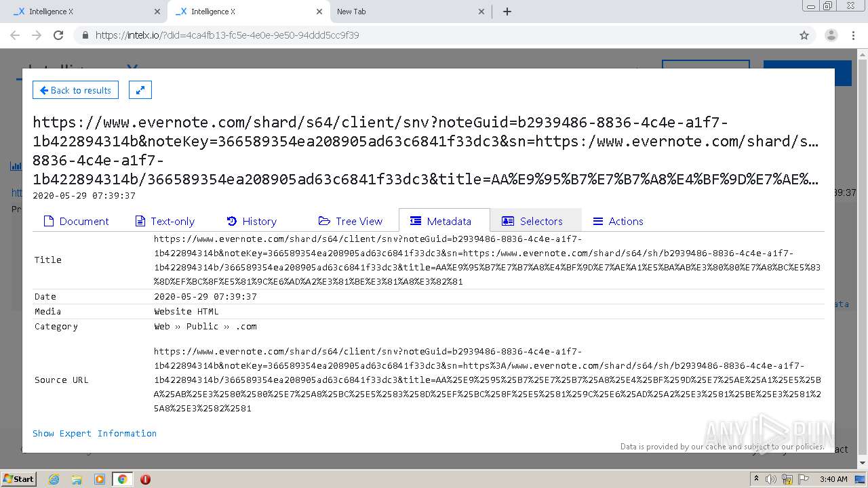Click the Web » Public » .com category value

pos(205,327)
